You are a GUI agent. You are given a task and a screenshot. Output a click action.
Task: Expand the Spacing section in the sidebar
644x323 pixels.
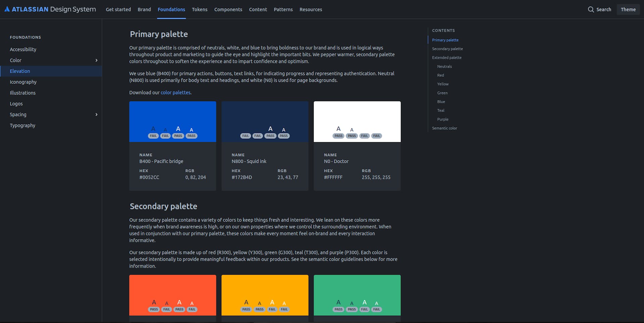click(96, 114)
